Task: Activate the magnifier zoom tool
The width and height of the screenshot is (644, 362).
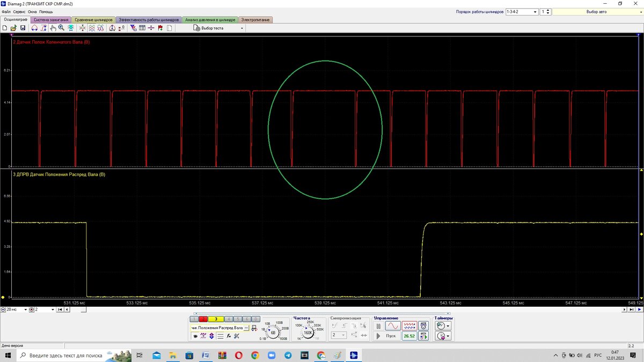Action: [62, 28]
